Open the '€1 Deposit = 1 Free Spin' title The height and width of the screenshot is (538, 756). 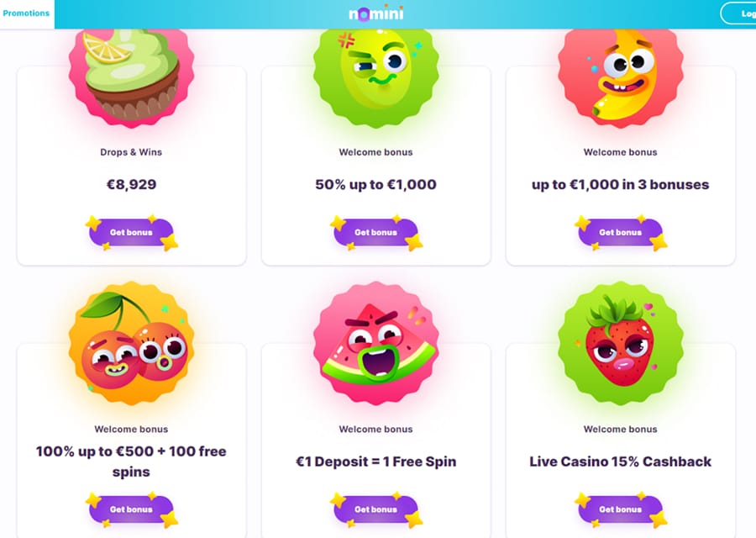tap(376, 462)
